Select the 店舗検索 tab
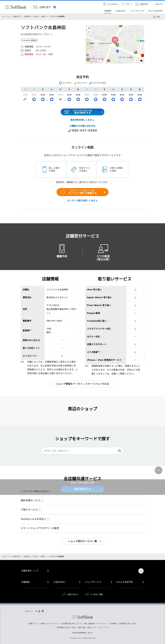The height and width of the screenshot is (644, 165). pyautogui.click(x=108, y=11)
